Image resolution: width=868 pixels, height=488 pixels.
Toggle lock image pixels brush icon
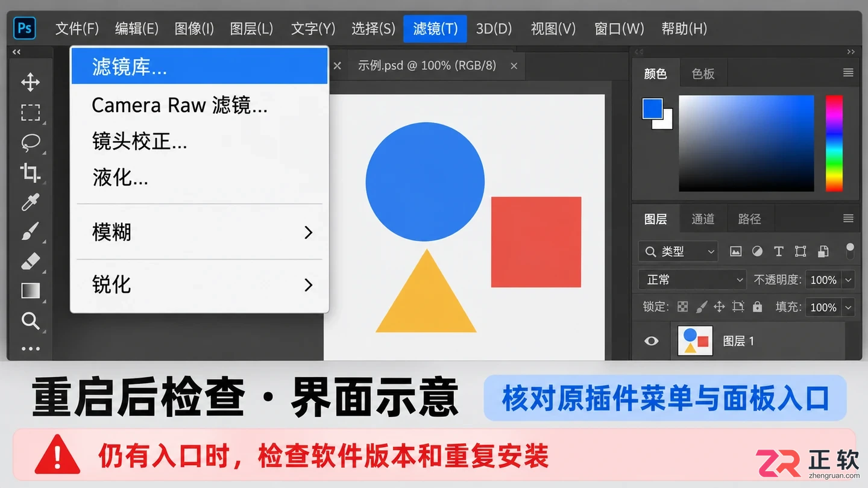click(701, 307)
